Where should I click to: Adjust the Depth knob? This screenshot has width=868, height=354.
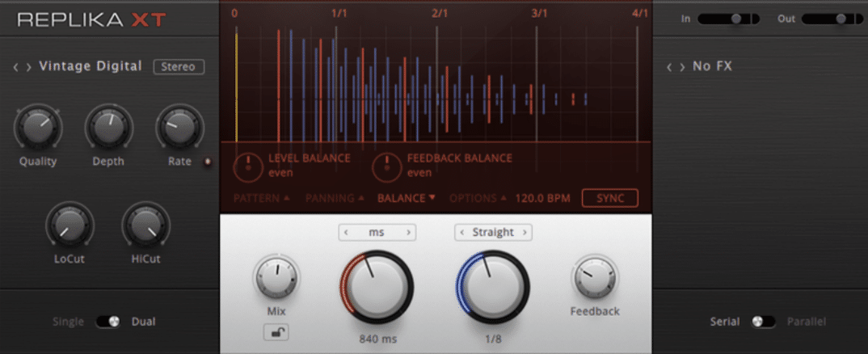click(x=108, y=128)
